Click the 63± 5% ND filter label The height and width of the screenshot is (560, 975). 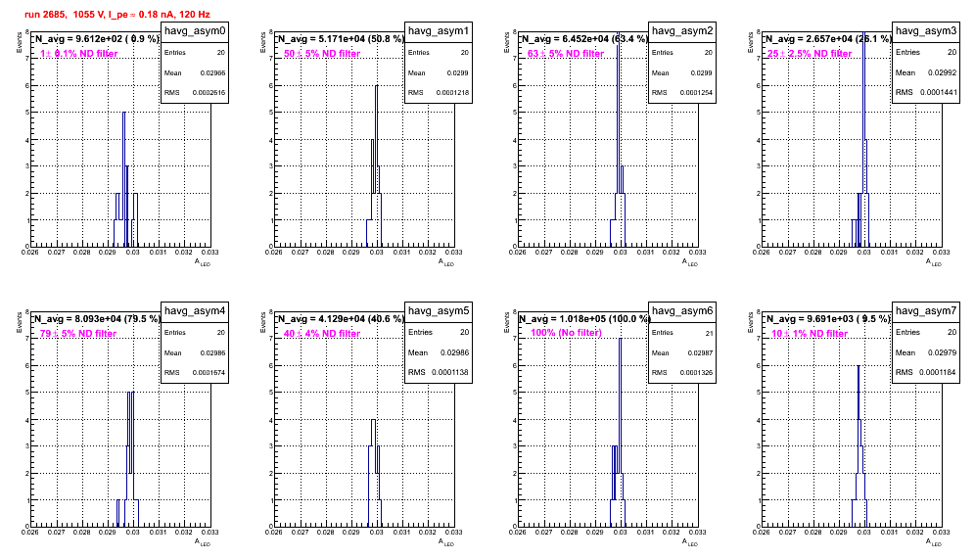coord(566,54)
